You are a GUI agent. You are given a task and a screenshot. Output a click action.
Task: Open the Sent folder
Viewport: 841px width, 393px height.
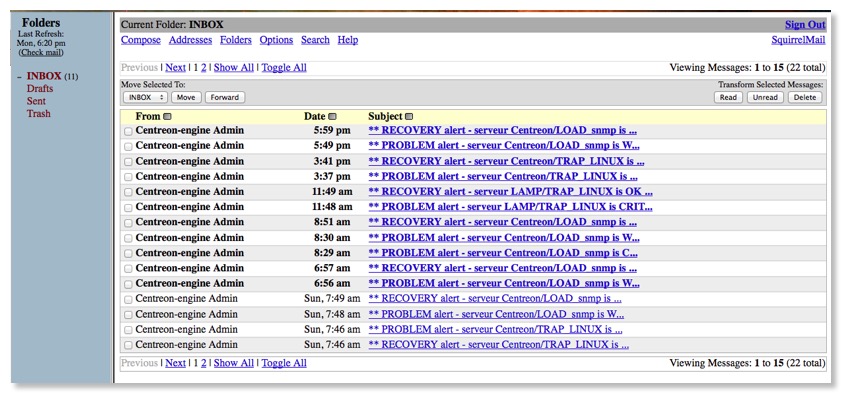[36, 101]
